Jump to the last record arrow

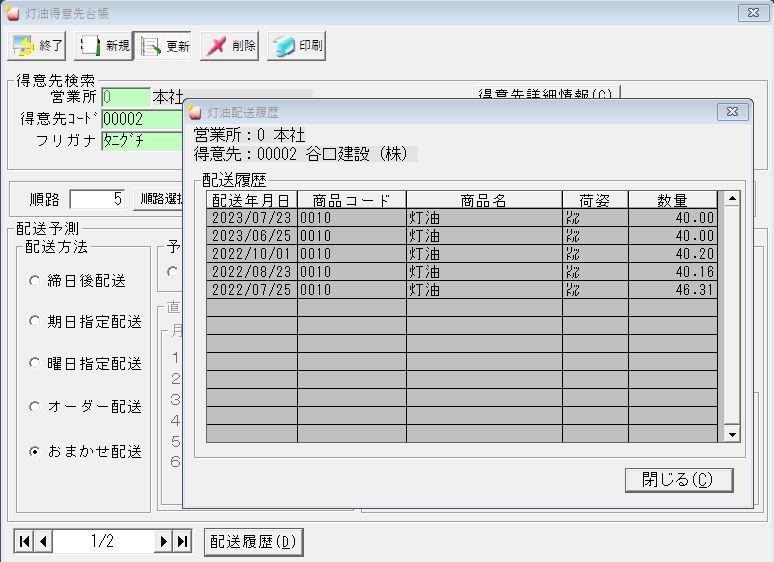click(x=181, y=541)
